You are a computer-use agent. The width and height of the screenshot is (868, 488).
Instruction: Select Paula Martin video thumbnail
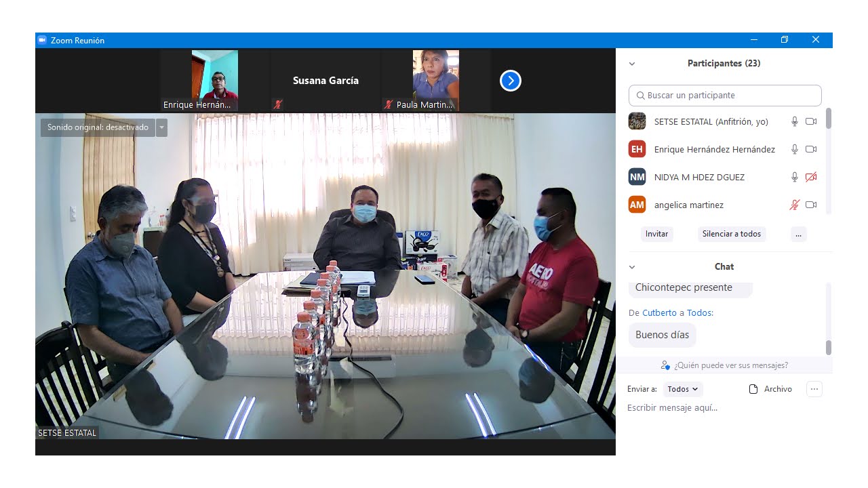pos(436,81)
